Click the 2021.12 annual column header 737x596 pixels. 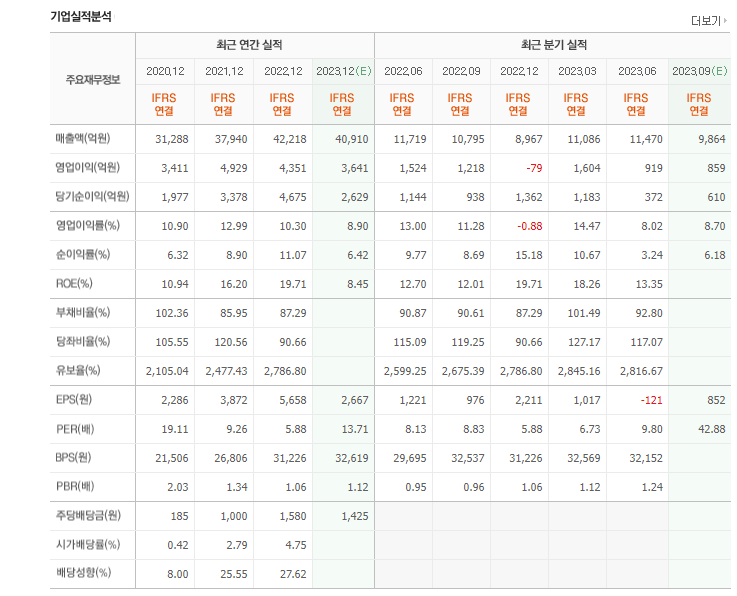[x=224, y=71]
